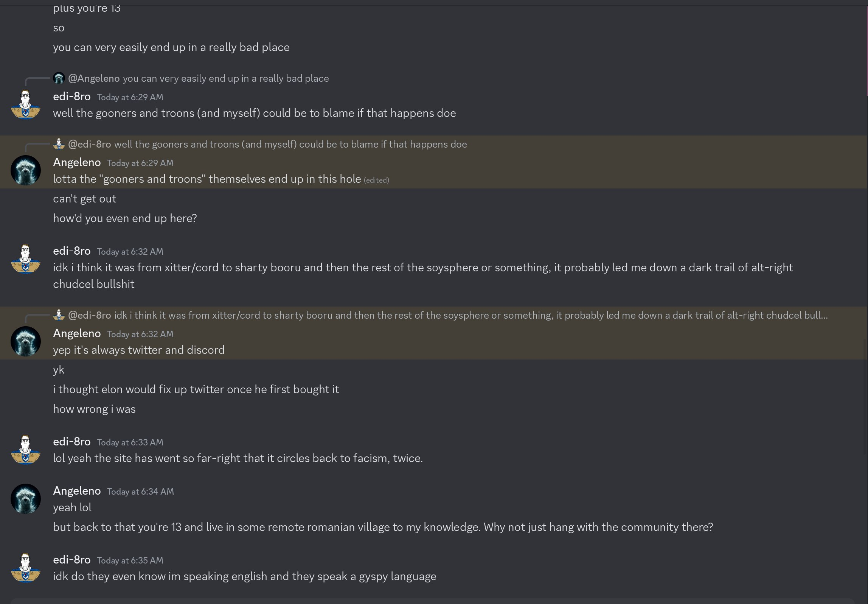Viewport: 868px width, 604px height.
Task: Open Angeleno username at 6:34 AM
Action: point(77,491)
